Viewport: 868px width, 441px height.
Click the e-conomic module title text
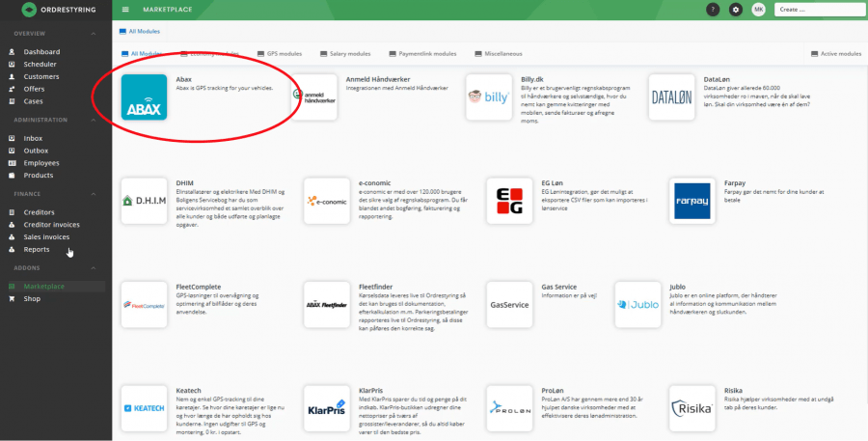(375, 182)
